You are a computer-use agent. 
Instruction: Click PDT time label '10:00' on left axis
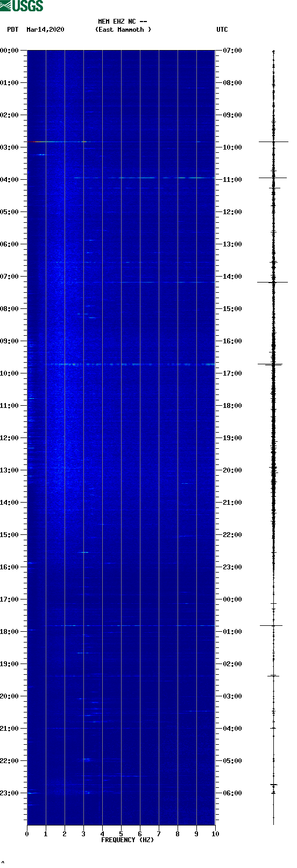10,373
